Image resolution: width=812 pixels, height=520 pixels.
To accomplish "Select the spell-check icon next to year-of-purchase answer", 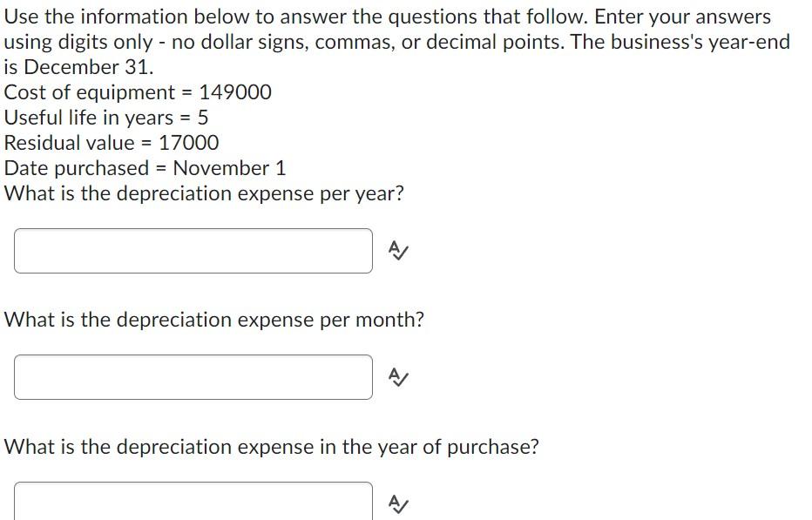I will 398,501.
